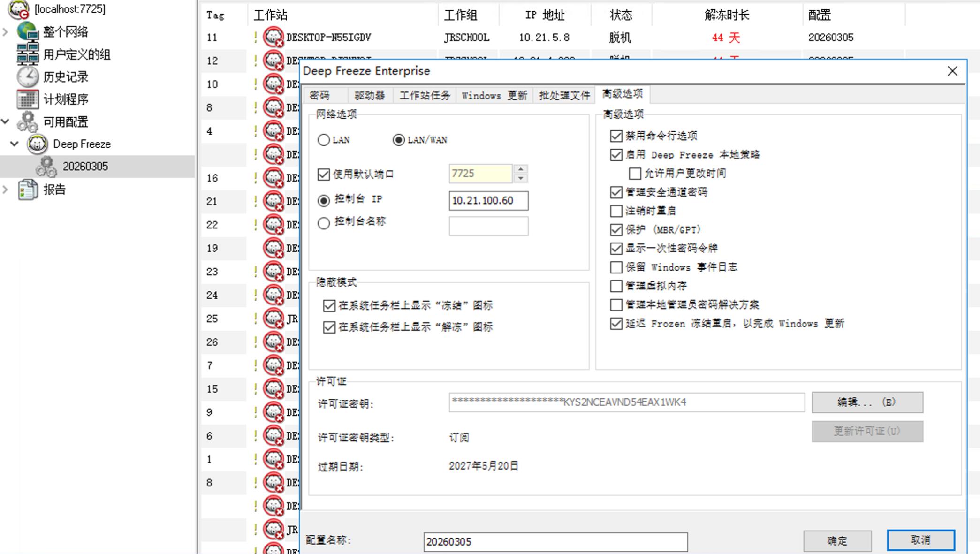Increase the port number with up arrow
This screenshot has width=980, height=554.
click(x=521, y=169)
